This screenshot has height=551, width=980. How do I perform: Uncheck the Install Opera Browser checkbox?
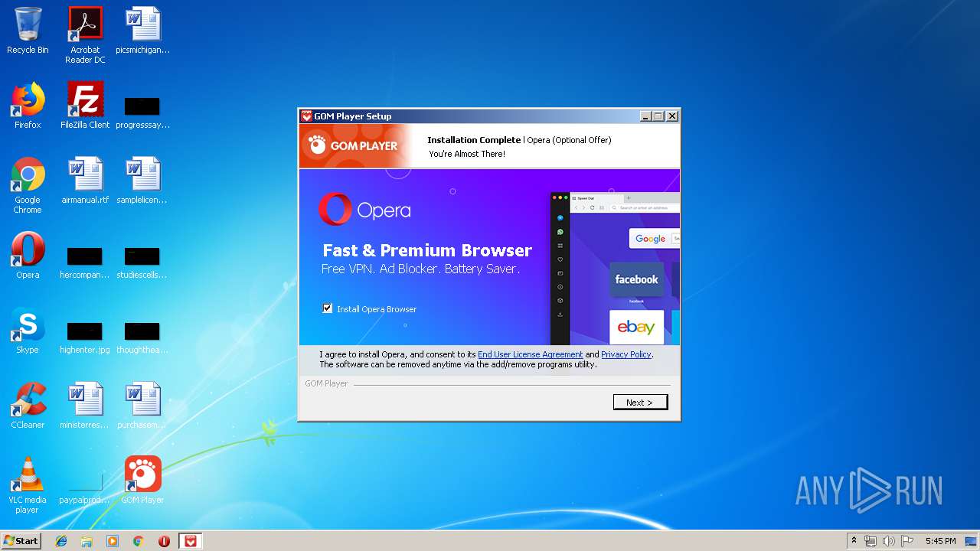coord(328,308)
